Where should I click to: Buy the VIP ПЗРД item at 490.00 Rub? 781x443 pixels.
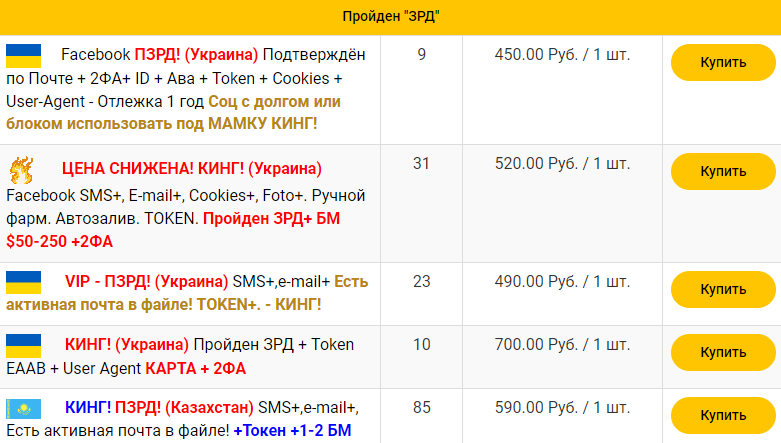pos(723,290)
